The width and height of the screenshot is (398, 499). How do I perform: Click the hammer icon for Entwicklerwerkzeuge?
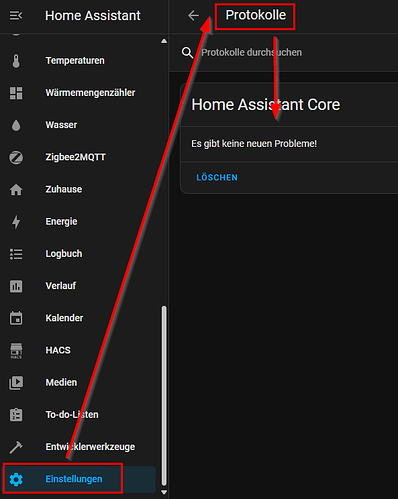(x=16, y=447)
